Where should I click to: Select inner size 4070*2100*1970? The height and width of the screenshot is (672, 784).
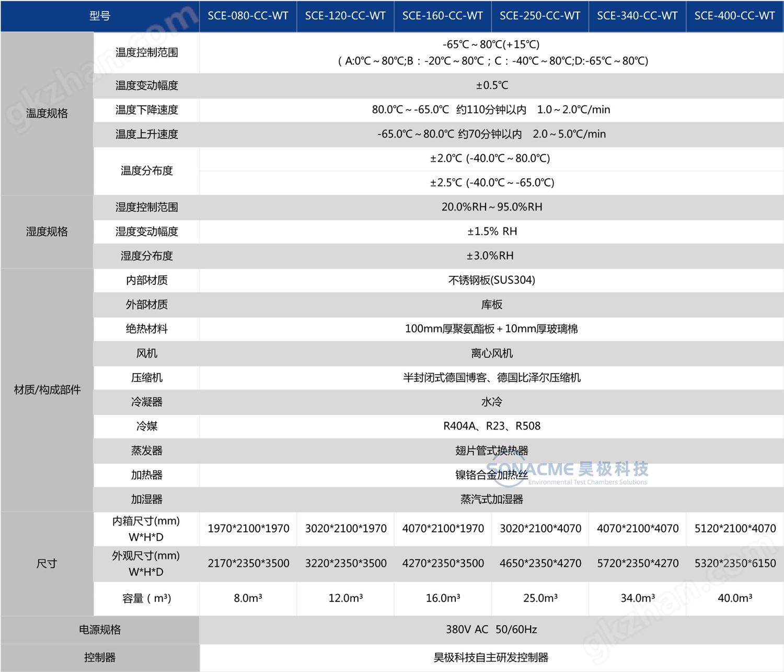pyautogui.click(x=443, y=529)
